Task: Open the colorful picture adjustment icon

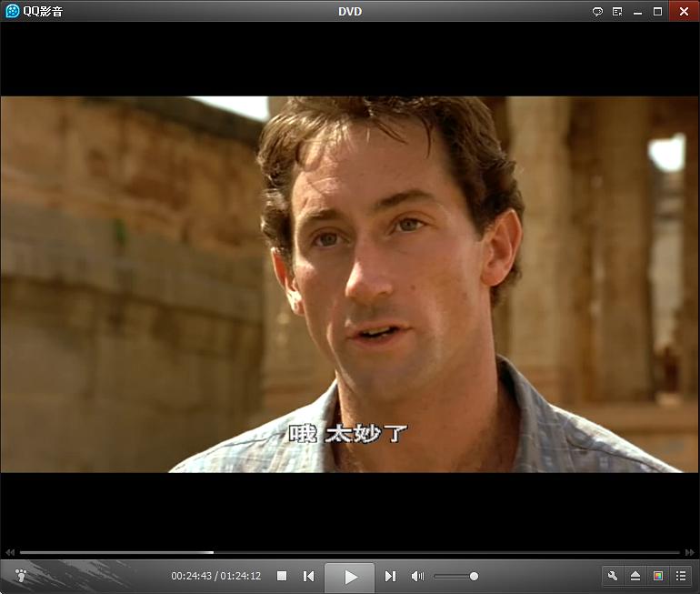Action: coord(658,576)
